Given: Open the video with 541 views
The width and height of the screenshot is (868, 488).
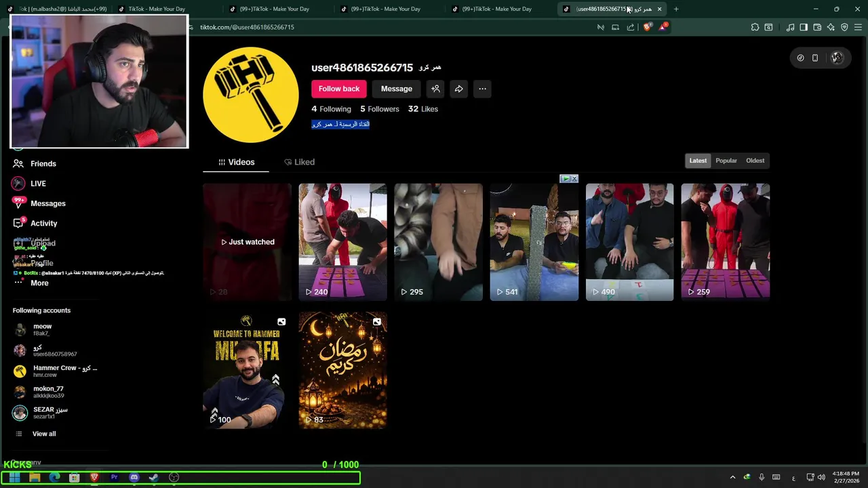Looking at the screenshot, I should point(534,242).
